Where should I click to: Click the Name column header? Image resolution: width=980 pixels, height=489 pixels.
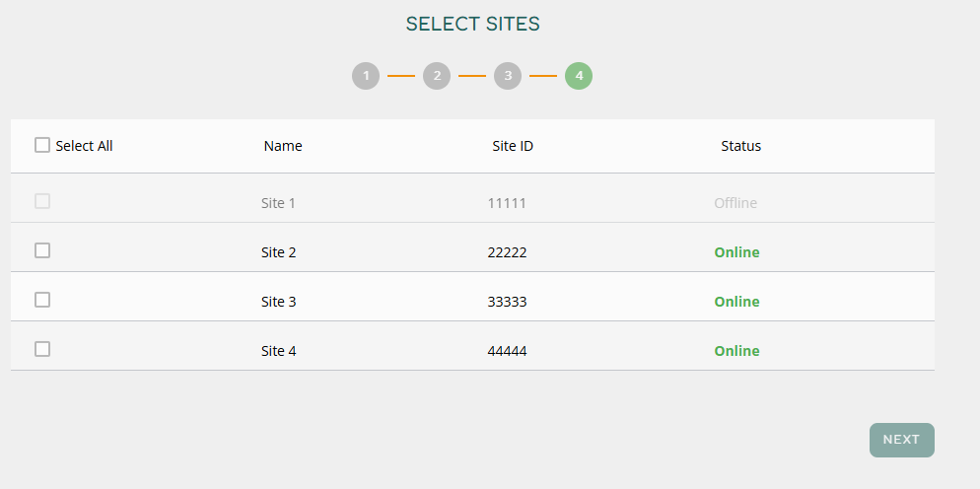pyautogui.click(x=283, y=146)
